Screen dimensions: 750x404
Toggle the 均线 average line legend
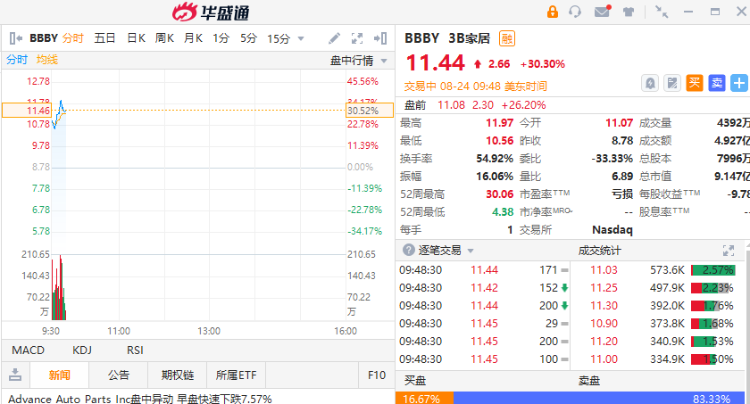[x=47, y=60]
